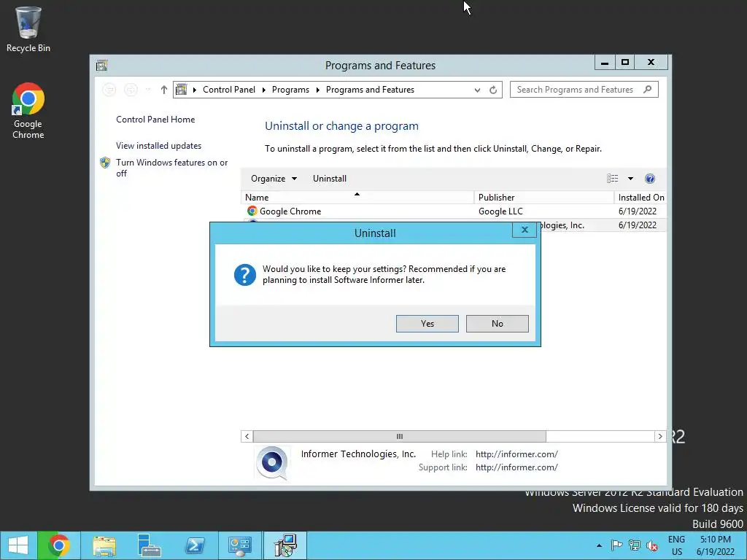
Task: Open Control Panel Home link
Action: coord(155,120)
